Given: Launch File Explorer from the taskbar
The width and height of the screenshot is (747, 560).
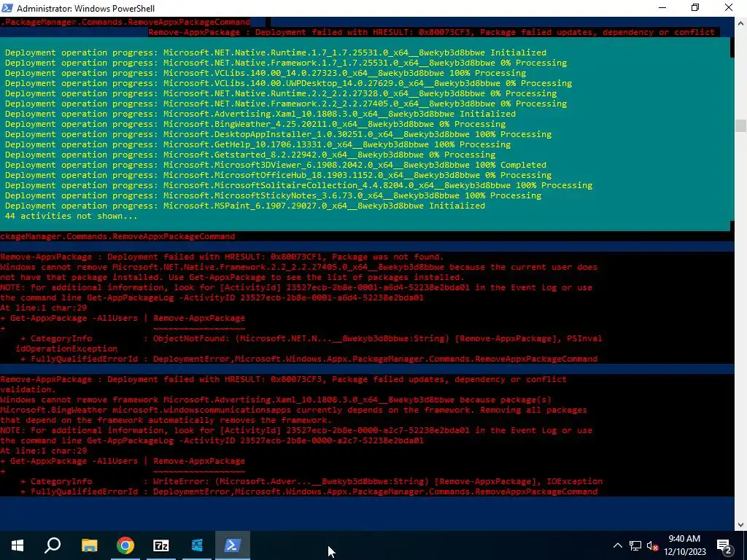Looking at the screenshot, I should (x=89, y=545).
